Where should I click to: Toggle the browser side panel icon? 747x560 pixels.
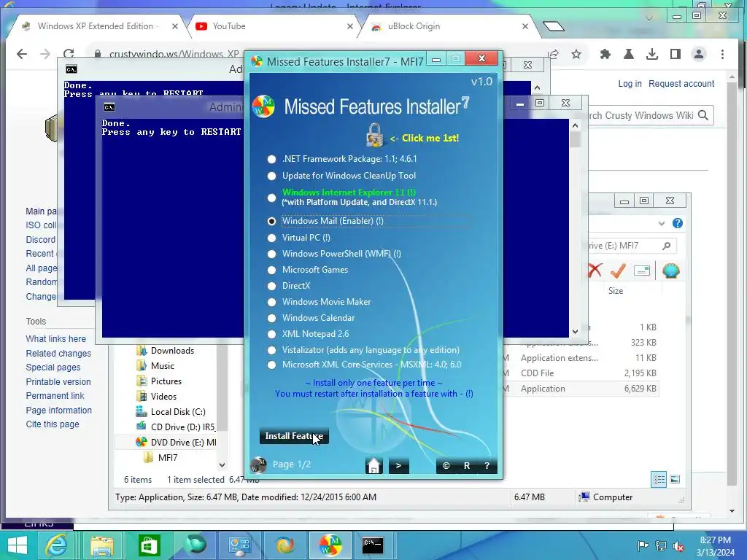coord(676,54)
